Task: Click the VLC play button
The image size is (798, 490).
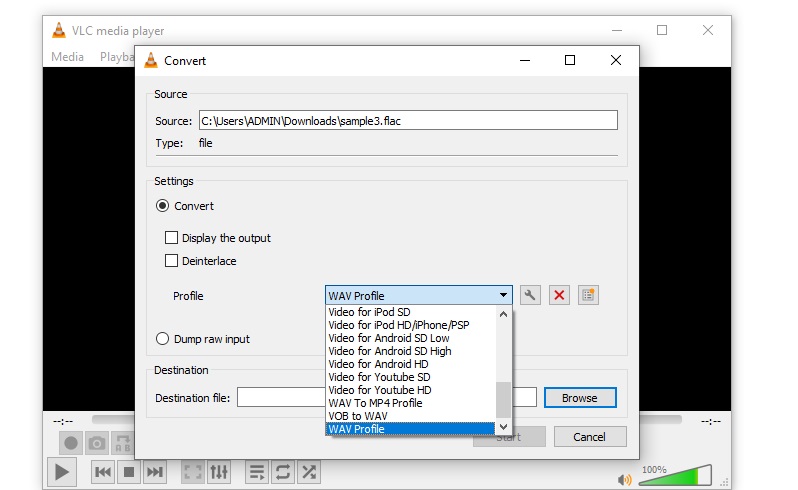Action: click(62, 472)
